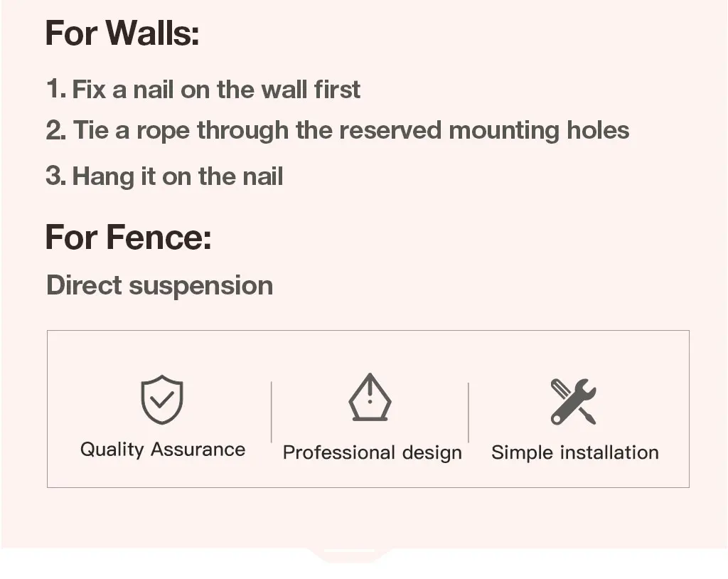
Task: Click the 'For Walls:' heading
Action: (x=122, y=33)
